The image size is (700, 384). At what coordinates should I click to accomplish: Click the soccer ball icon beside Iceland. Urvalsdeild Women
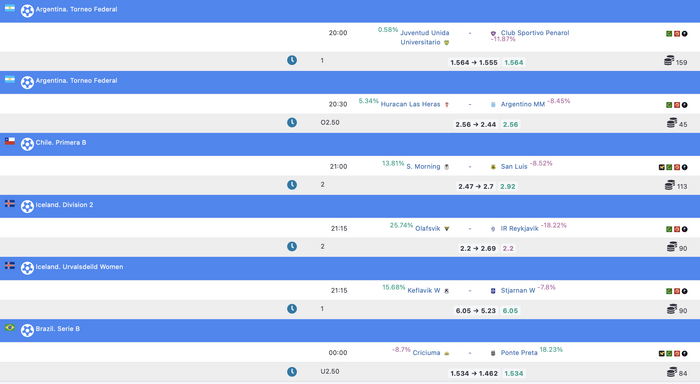(27, 268)
